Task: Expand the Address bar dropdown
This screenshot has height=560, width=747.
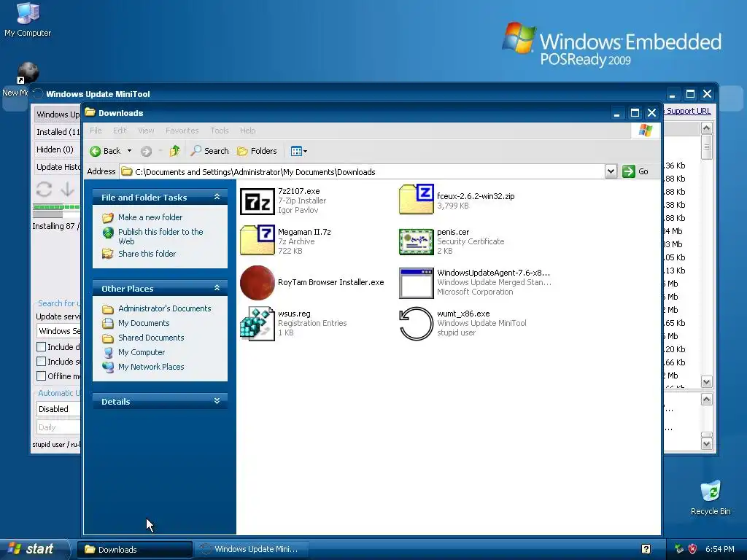Action: (x=611, y=171)
